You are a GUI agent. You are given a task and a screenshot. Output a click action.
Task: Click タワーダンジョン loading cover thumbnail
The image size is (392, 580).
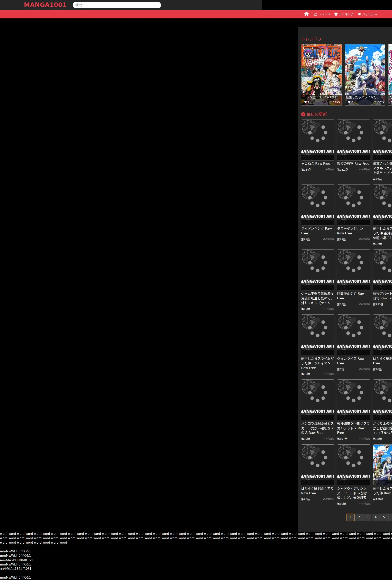pyautogui.click(x=353, y=205)
